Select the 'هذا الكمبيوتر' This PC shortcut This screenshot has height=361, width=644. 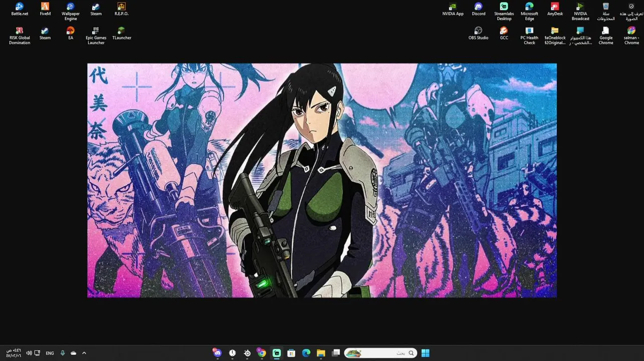(580, 36)
